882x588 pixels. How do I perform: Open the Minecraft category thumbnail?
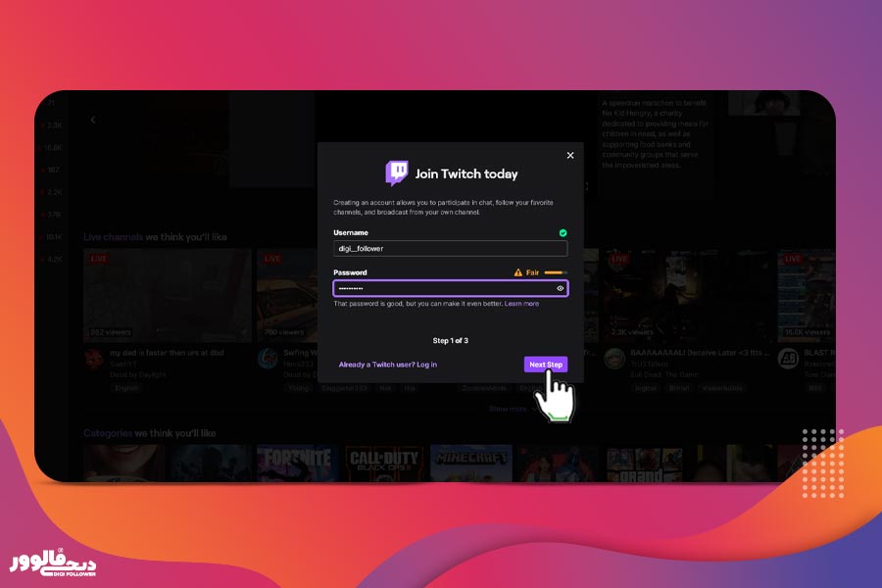pyautogui.click(x=470, y=464)
